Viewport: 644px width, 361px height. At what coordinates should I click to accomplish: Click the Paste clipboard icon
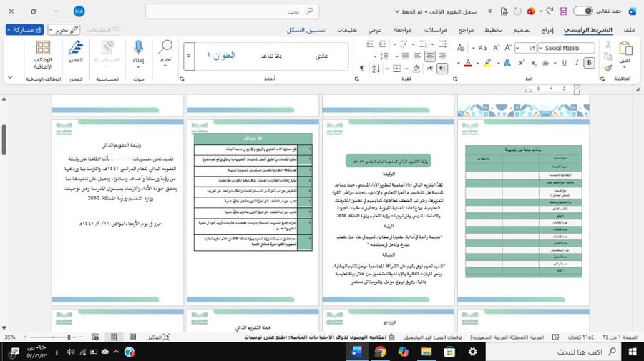click(625, 49)
